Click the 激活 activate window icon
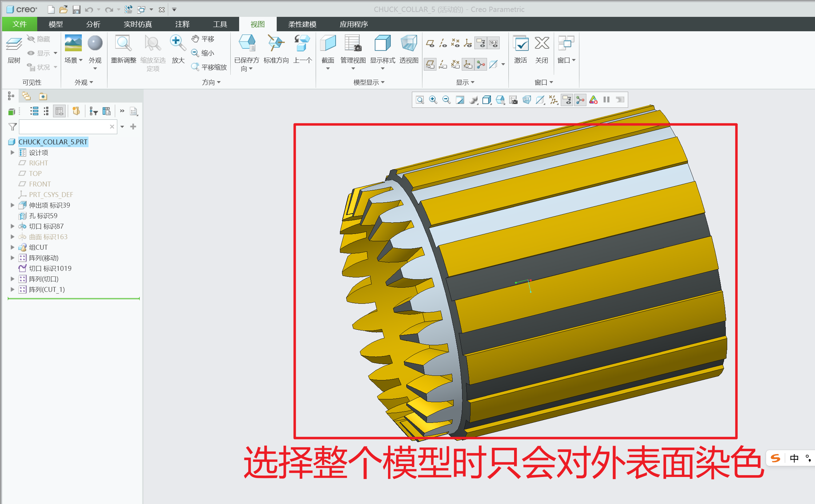This screenshot has height=504, width=815. (x=520, y=44)
